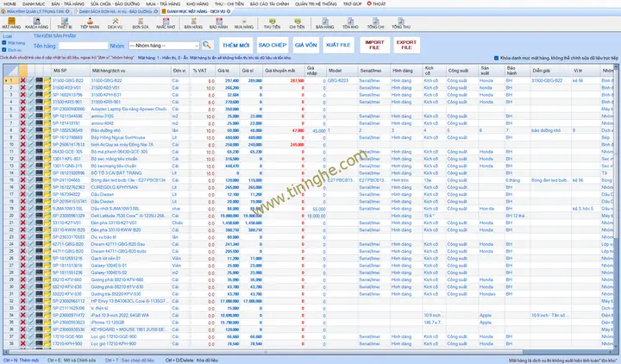The image size is (621, 364).
Task: Click the EXPORT FILE button
Action: point(405,43)
